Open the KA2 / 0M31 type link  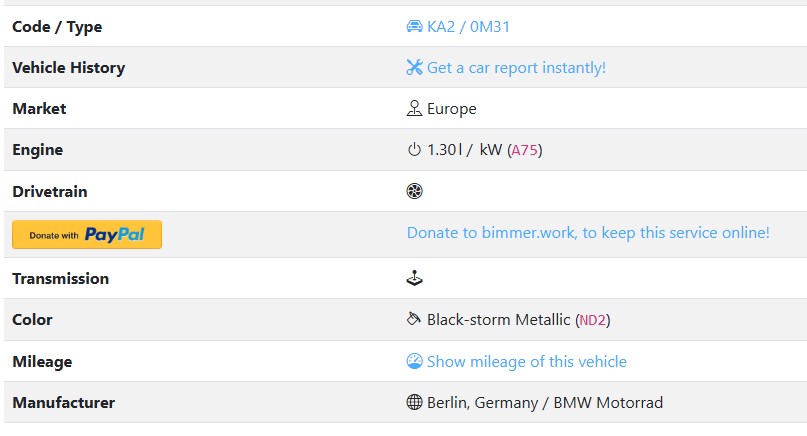click(x=468, y=27)
